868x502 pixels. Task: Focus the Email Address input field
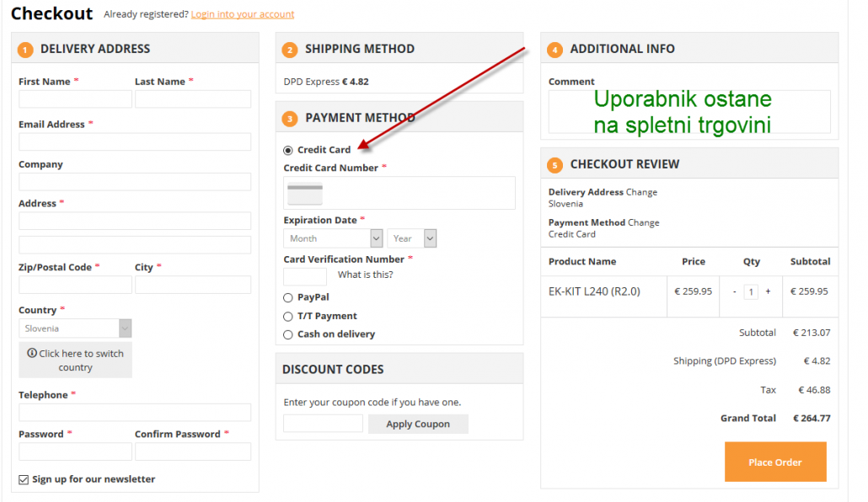135,142
